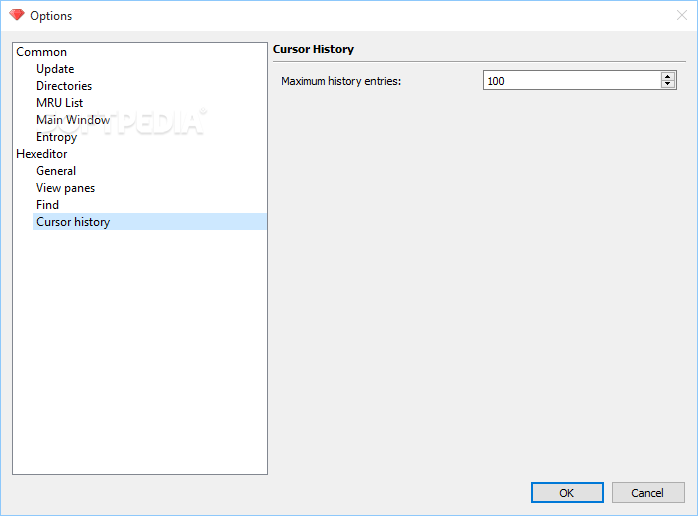The height and width of the screenshot is (516, 698).
Task: Select View panes in the tree
Action: (x=65, y=188)
